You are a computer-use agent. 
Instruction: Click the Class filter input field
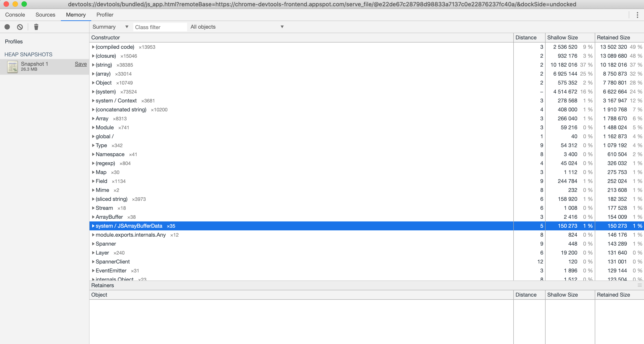[160, 27]
